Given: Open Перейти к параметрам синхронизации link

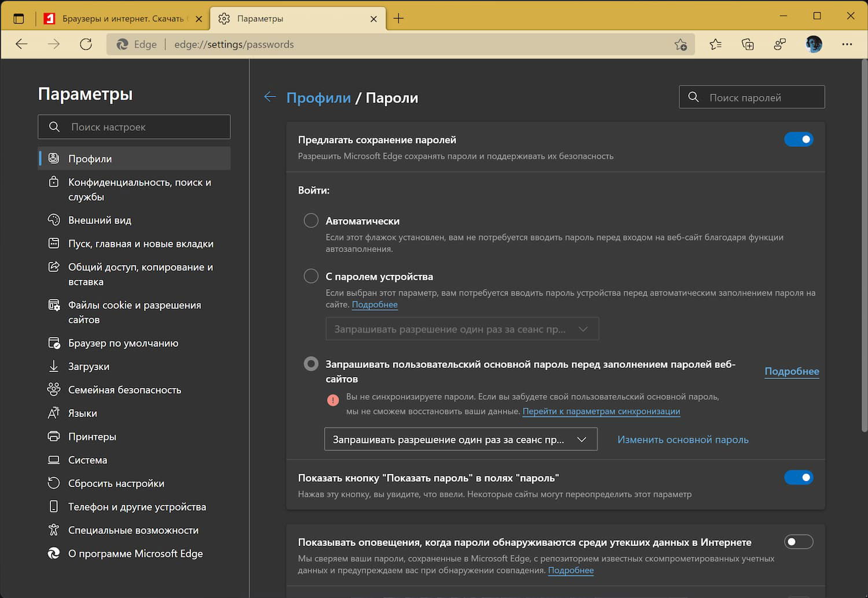Looking at the screenshot, I should coord(601,411).
